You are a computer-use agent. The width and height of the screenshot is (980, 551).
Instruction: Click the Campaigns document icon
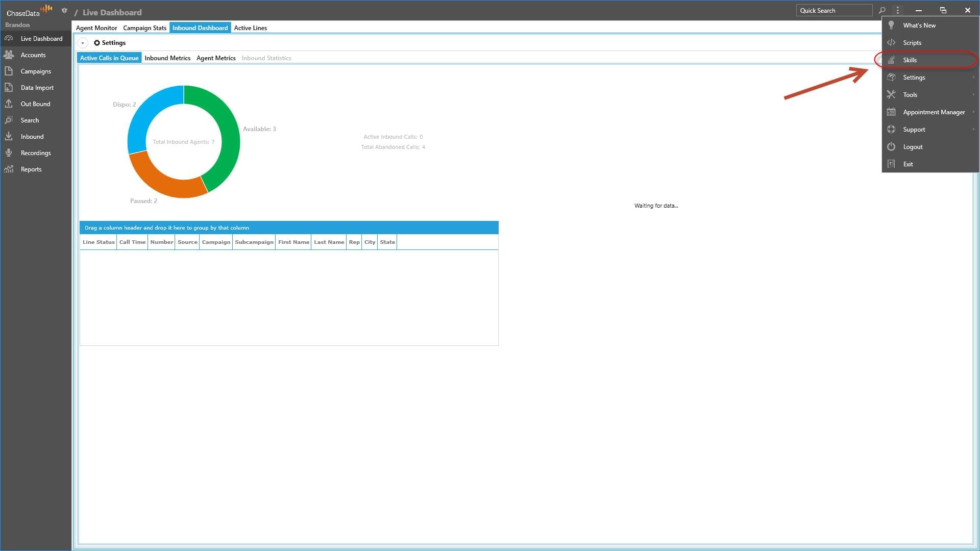pos(9,71)
